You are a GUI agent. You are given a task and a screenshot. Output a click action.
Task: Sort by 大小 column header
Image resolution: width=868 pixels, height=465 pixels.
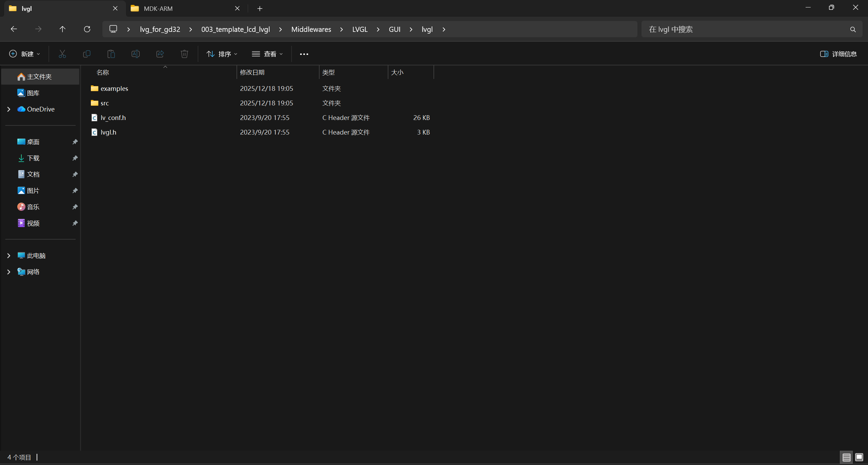point(411,73)
